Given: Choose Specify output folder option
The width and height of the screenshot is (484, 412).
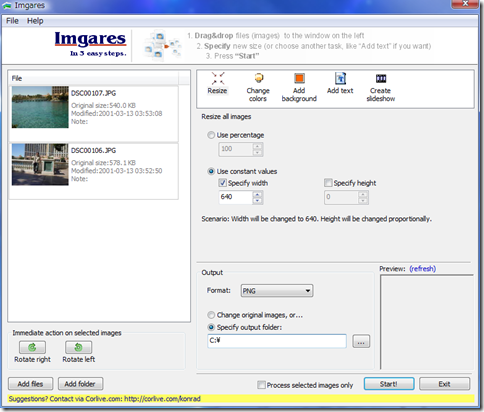Looking at the screenshot, I should tap(211, 327).
